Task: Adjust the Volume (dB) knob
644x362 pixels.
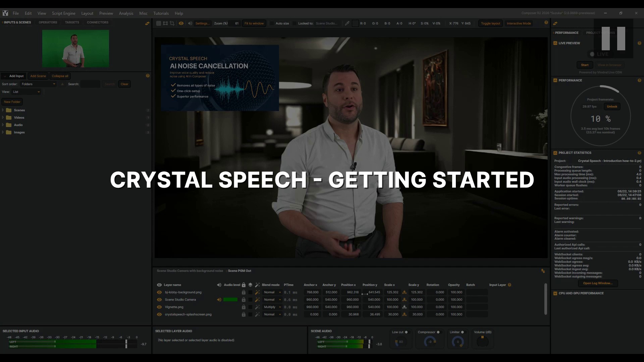Action: click(x=482, y=342)
